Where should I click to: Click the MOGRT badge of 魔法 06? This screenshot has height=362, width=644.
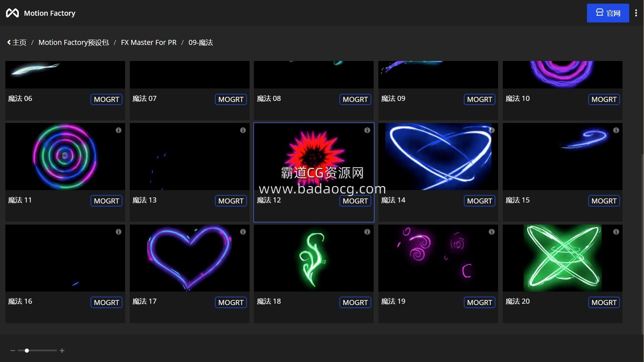[x=106, y=99]
